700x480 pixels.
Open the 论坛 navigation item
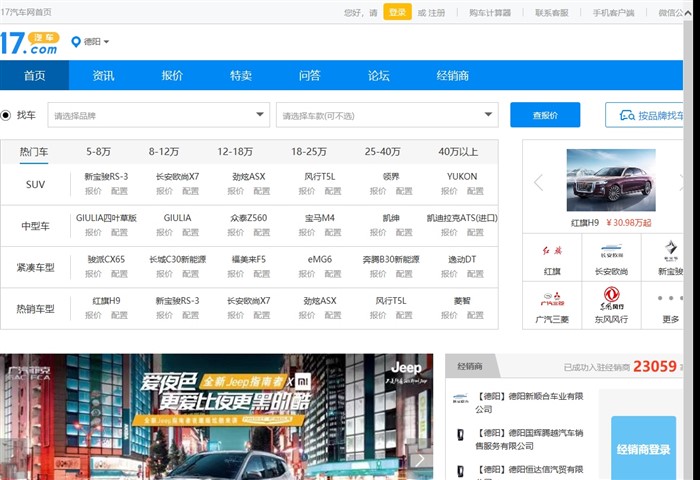coord(378,75)
